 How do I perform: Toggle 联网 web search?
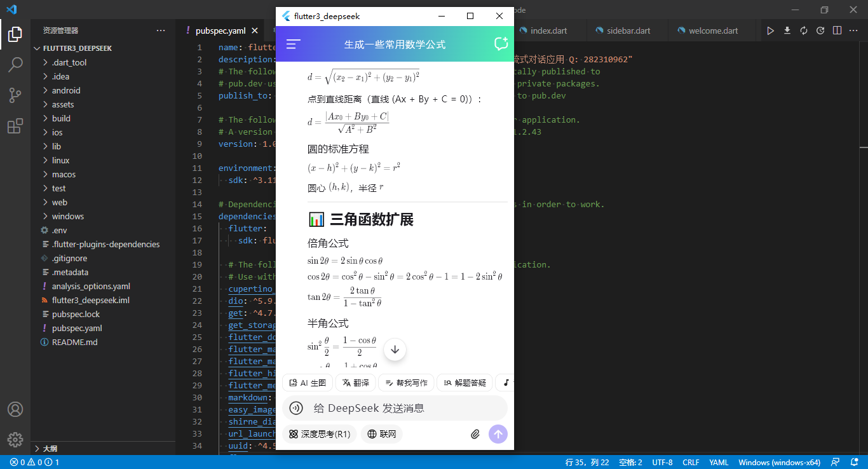coord(381,433)
